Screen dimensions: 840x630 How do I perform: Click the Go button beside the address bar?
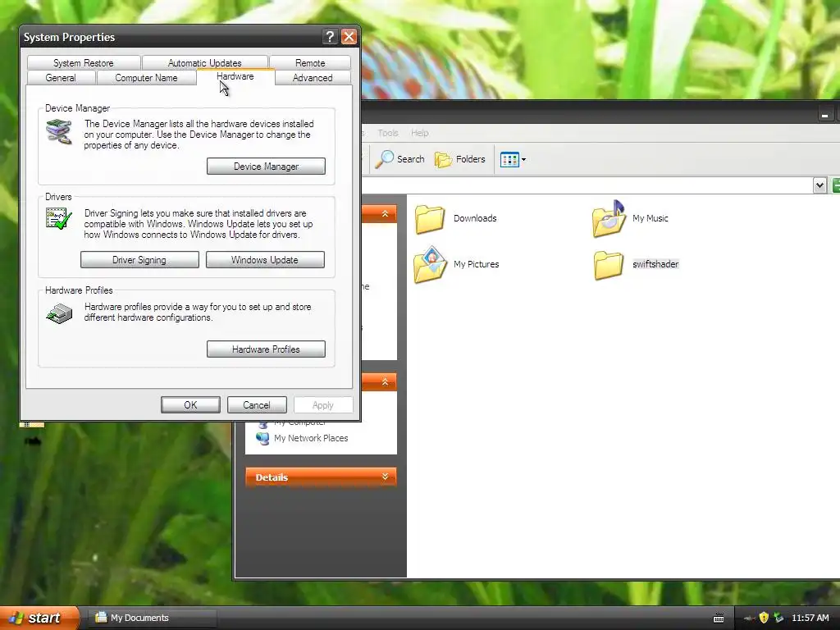[x=836, y=185]
